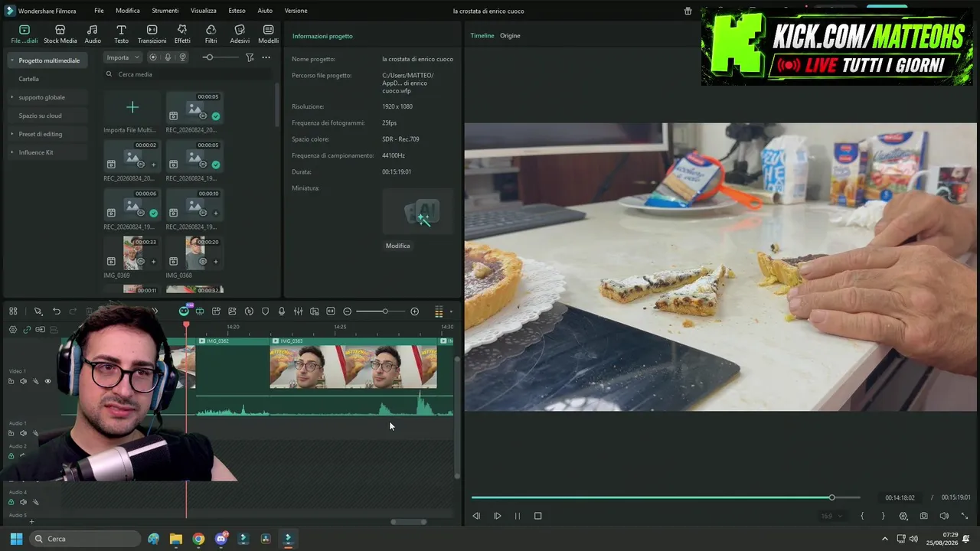This screenshot has height=551, width=980.
Task: Enter fullscreen preview mode
Action: [x=964, y=516]
